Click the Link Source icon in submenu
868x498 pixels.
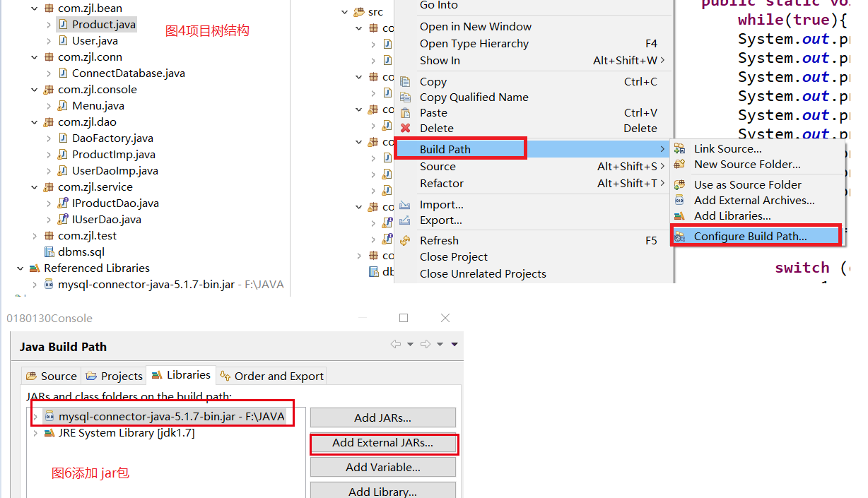680,149
